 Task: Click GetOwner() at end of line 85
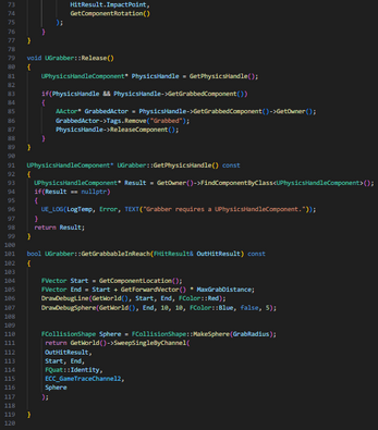pyautogui.click(x=295, y=111)
